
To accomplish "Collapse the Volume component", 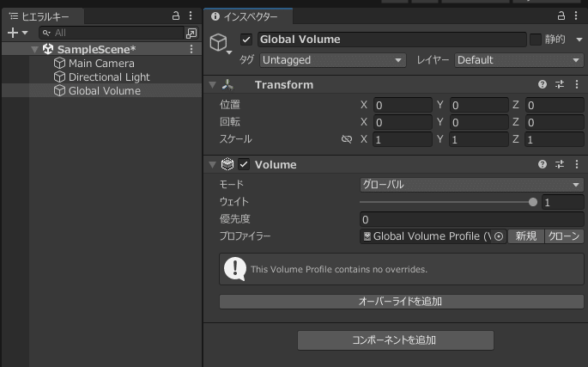I will pos(213,164).
